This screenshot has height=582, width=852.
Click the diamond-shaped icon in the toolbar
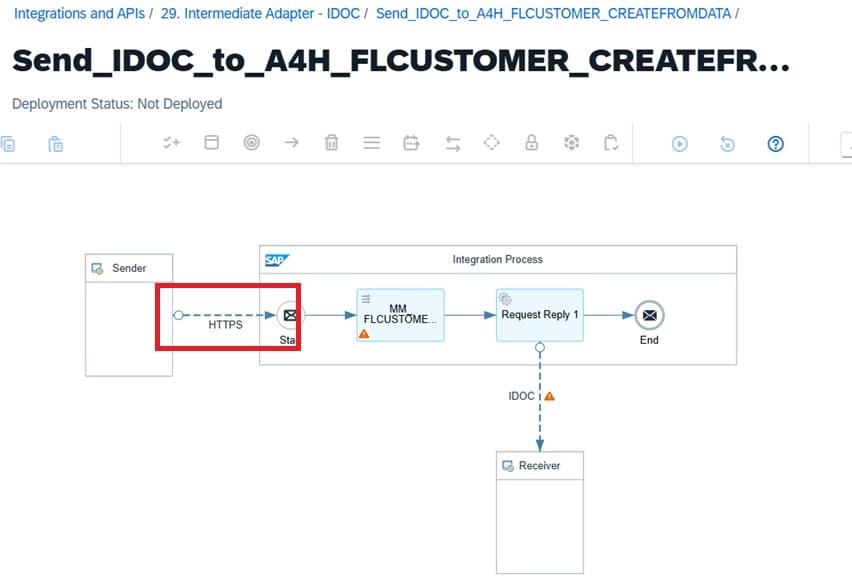[x=491, y=143]
